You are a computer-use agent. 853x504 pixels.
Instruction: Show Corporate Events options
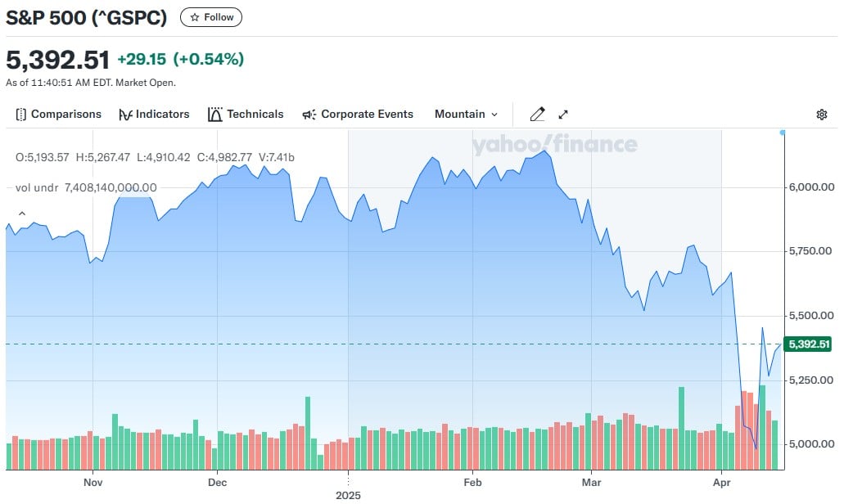(x=358, y=115)
